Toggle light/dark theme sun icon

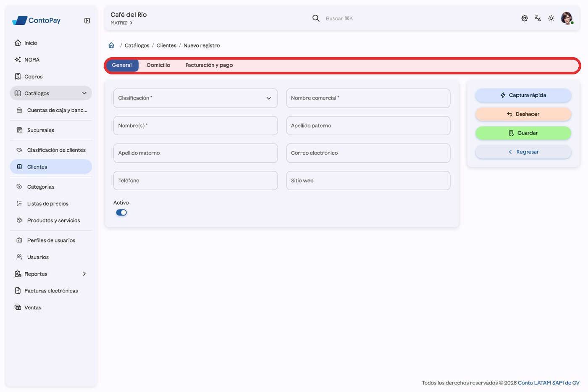point(551,18)
